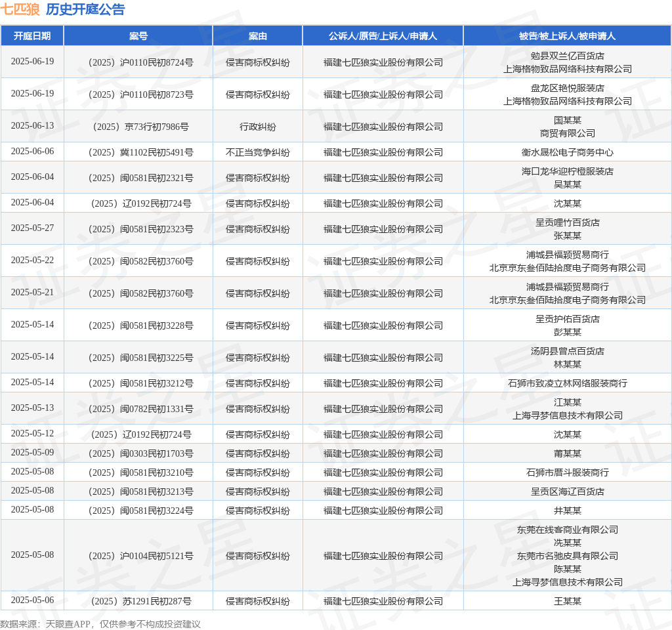The width and height of the screenshot is (672, 630).
Task: Click the date 2025-06-13
Action: coord(33,125)
